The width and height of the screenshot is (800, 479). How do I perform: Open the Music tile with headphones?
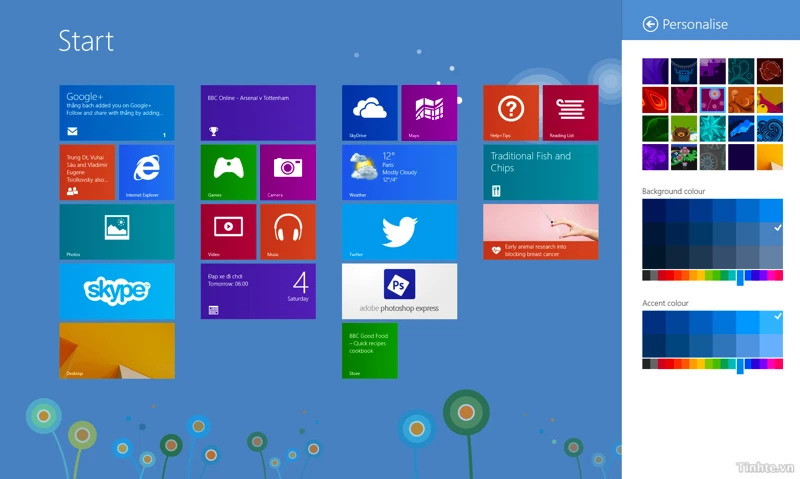click(x=288, y=232)
